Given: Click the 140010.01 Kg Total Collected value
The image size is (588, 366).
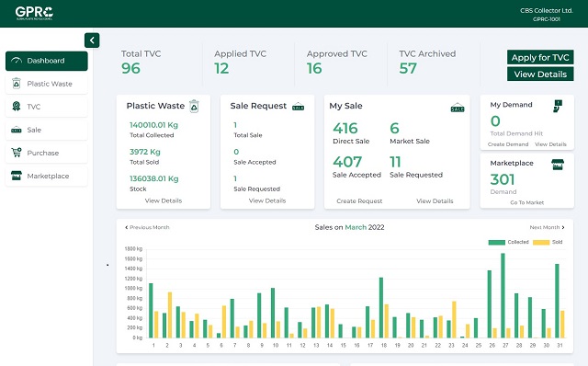Looking at the screenshot, I should [x=153, y=125].
